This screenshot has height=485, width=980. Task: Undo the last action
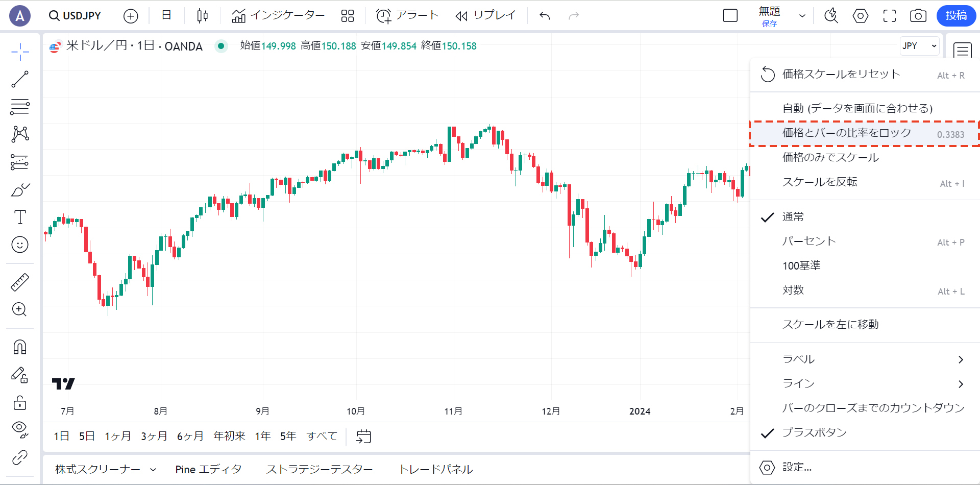tap(545, 16)
